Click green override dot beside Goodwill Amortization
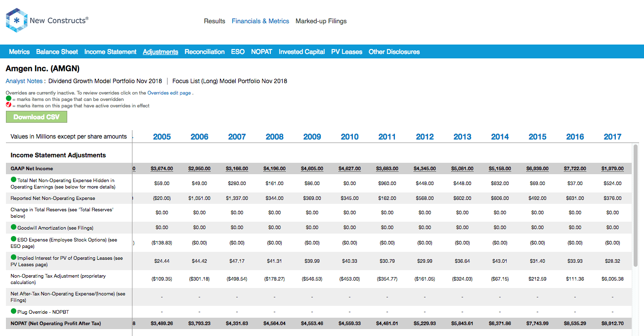 click(13, 228)
